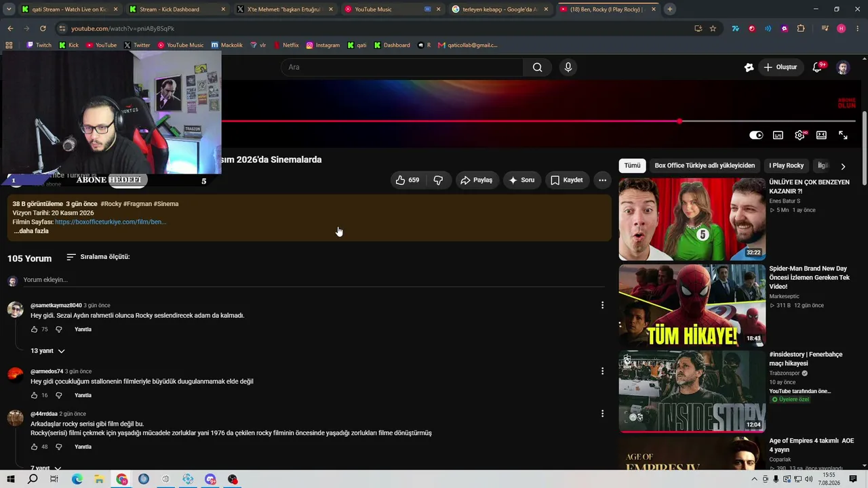Screen dimensions: 868x488
Task: Dislike the comment by @sametkaymaz8040
Action: 58,329
